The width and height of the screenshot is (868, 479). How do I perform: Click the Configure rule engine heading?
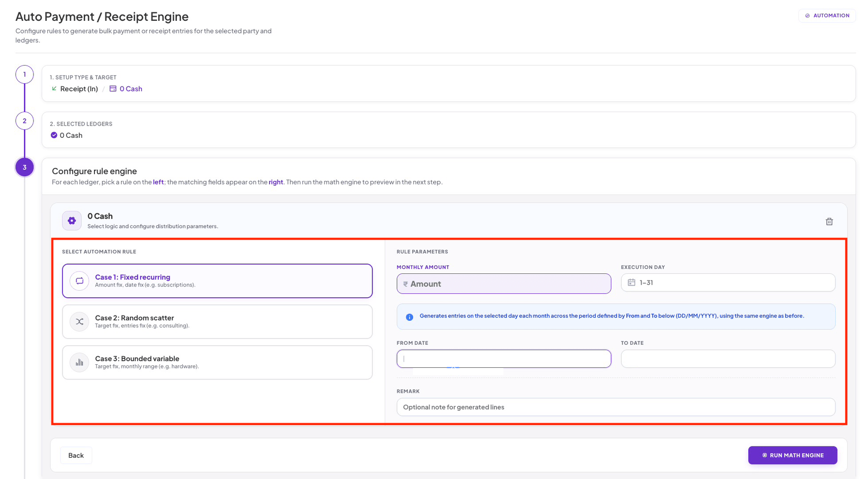pyautogui.click(x=94, y=171)
